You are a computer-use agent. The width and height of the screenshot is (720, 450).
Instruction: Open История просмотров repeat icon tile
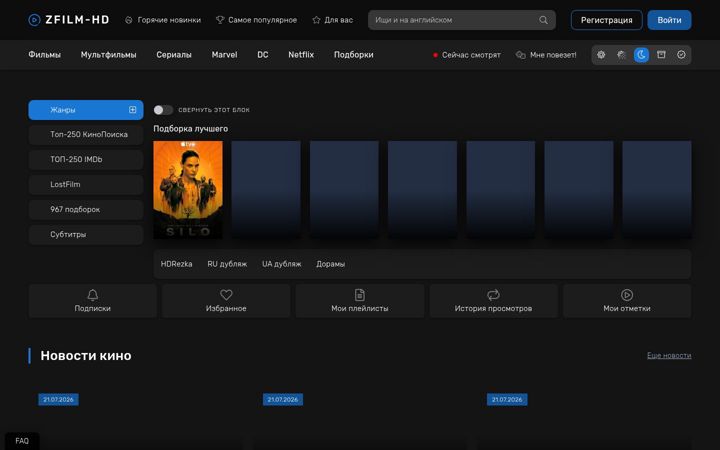pyautogui.click(x=493, y=301)
